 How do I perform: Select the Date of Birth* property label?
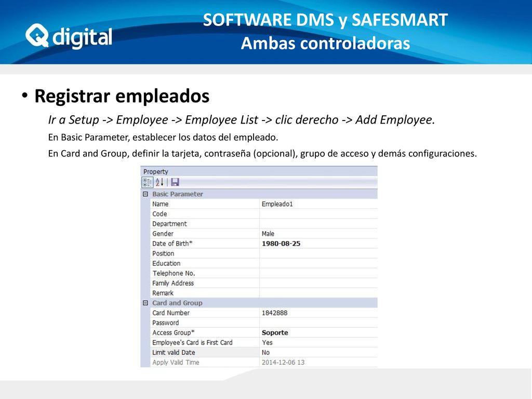(172, 244)
